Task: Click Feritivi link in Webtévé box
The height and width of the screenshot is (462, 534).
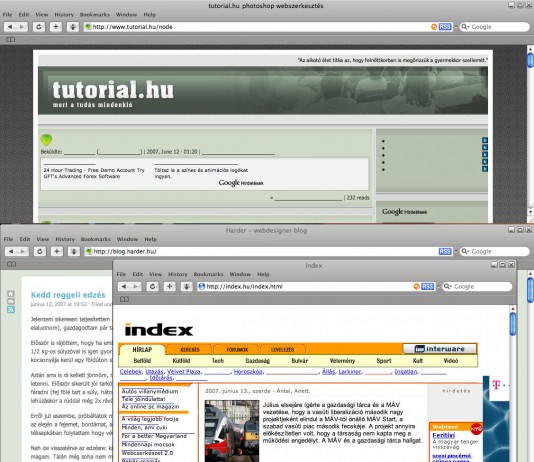Action: [x=443, y=435]
